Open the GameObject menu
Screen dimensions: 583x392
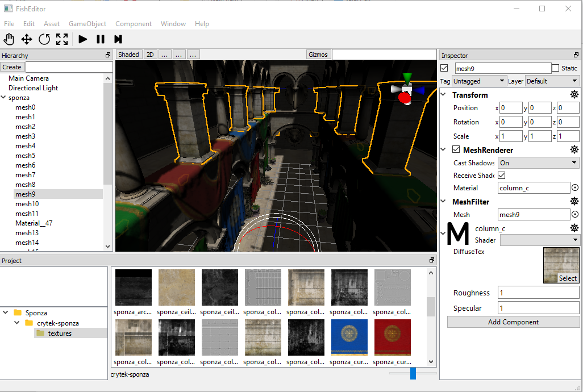88,24
